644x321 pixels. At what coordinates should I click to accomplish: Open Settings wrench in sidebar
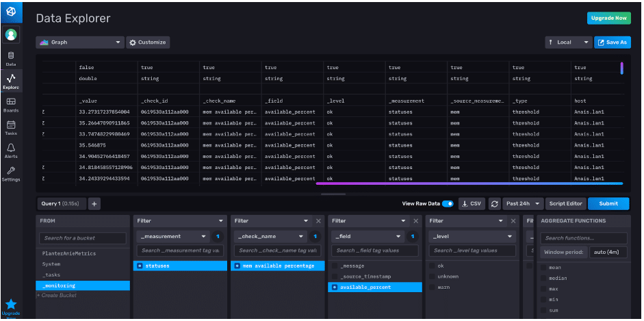[11, 174]
